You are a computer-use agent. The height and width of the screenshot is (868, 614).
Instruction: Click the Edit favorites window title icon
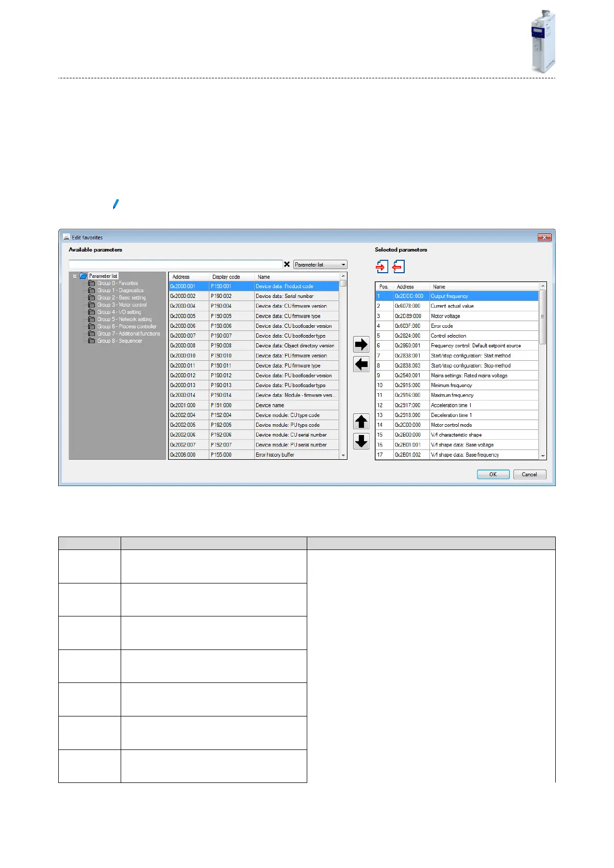[66, 237]
